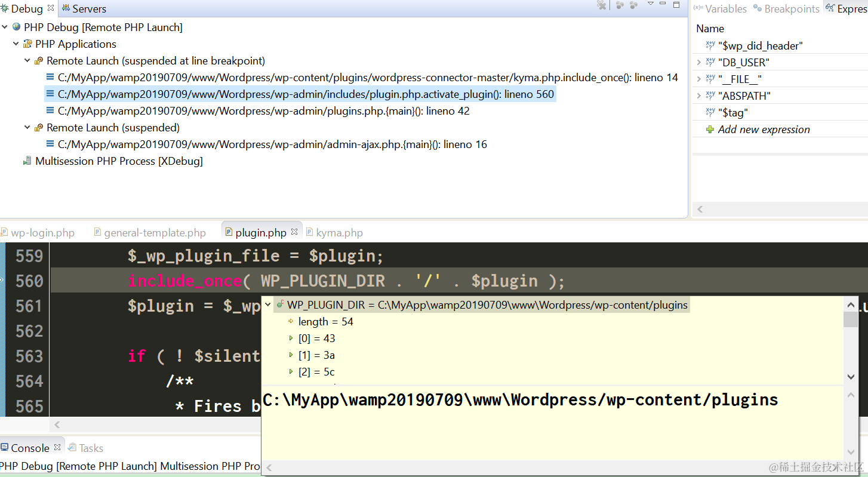Click the PHP Debug globe icon
Screen dimensions: 868x477
point(16,27)
